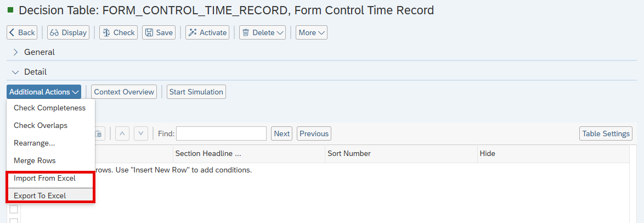The width and height of the screenshot is (644, 223).
Task: Choose Import From Excel menu entry
Action: 44,179
